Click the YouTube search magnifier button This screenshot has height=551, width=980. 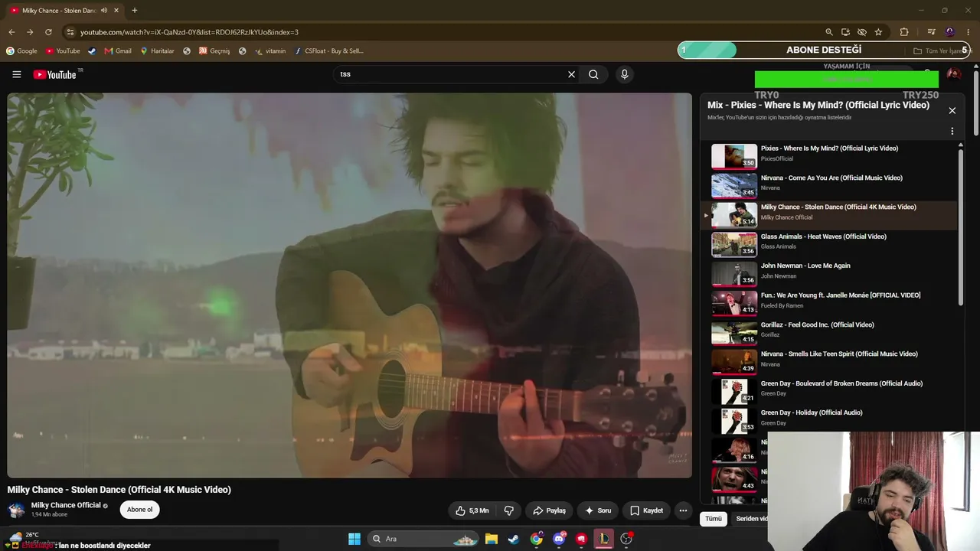coord(593,74)
